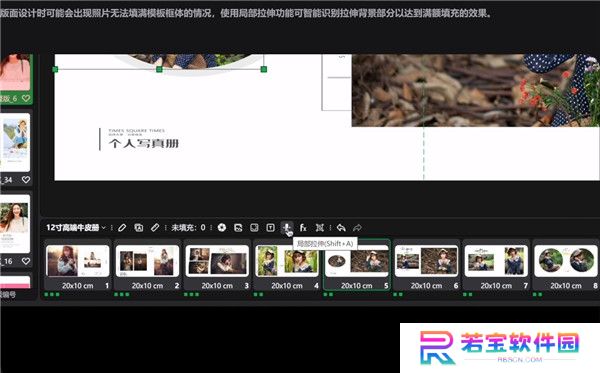This screenshot has height=373, width=600.
Task: Click the local stretch (局部拉伸) tool icon
Action: tap(287, 228)
